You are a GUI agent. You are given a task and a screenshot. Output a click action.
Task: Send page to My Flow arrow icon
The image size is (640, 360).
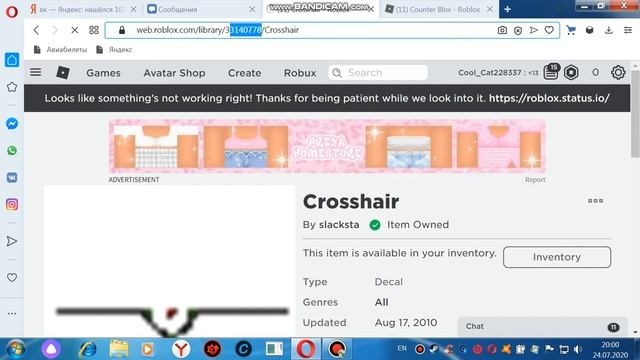click(533, 30)
